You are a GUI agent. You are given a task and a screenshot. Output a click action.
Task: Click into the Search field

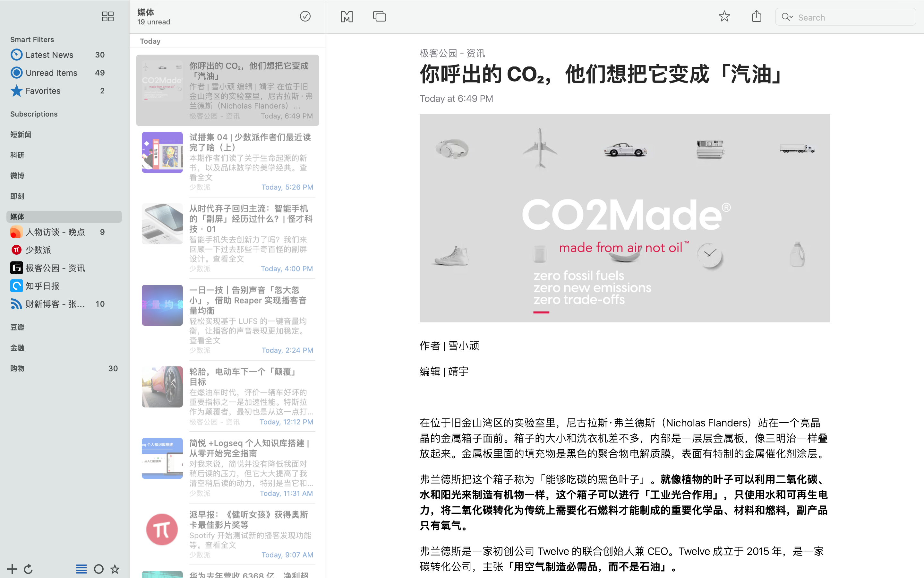click(845, 17)
